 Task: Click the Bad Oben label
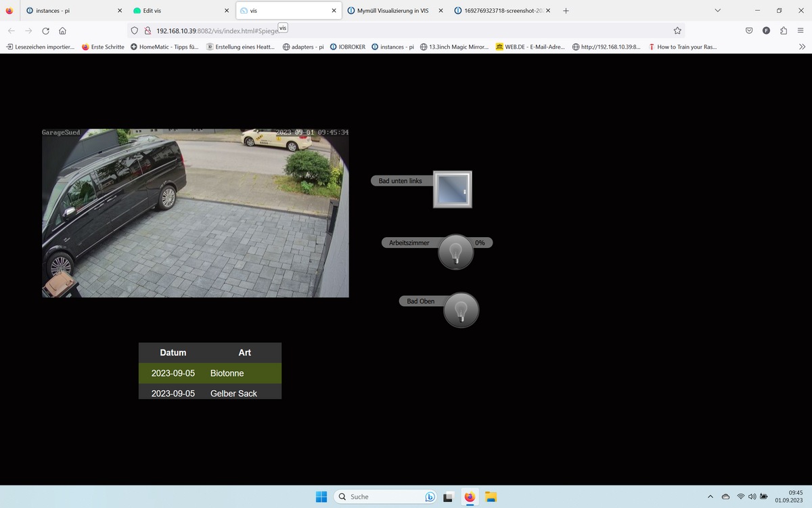click(x=421, y=301)
